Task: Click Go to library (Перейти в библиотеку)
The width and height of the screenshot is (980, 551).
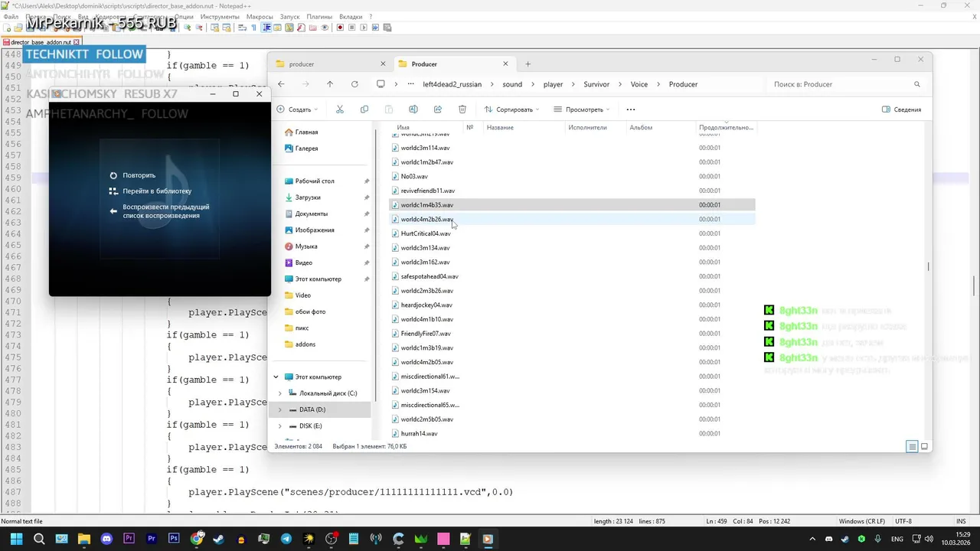Action: click(x=150, y=191)
